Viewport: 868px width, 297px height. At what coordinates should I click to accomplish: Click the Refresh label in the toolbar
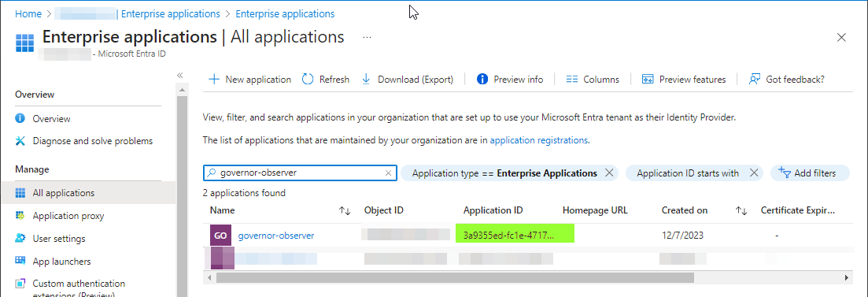click(x=334, y=80)
